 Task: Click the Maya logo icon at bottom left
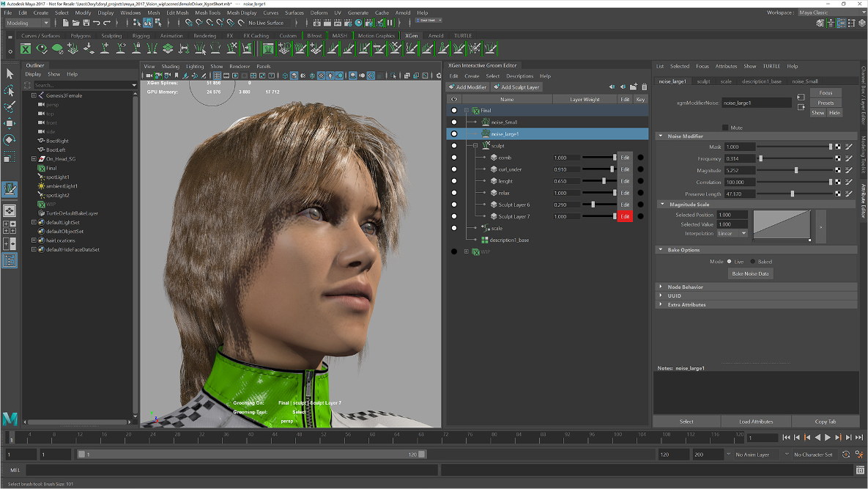click(10, 420)
